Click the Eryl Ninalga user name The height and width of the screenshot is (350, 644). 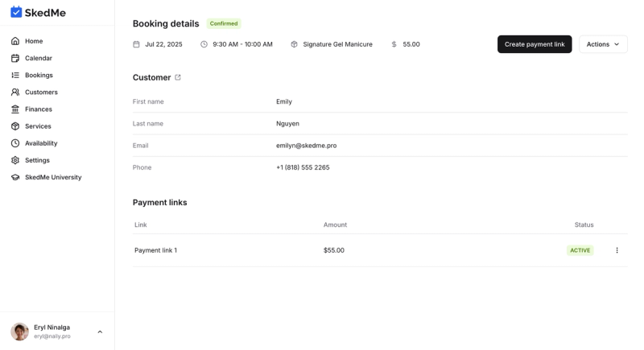tap(52, 327)
